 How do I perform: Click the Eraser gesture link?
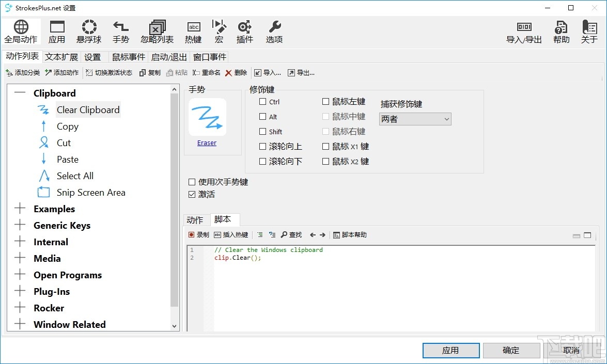(x=207, y=143)
